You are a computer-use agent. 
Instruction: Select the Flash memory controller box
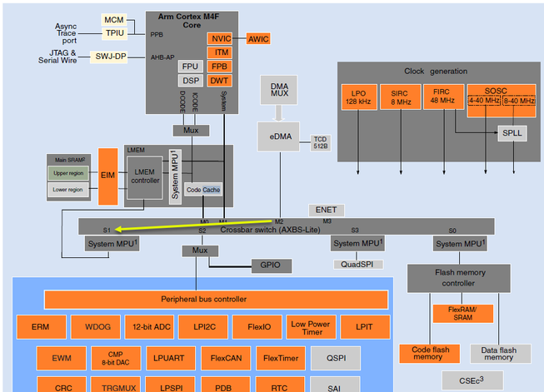(459, 278)
